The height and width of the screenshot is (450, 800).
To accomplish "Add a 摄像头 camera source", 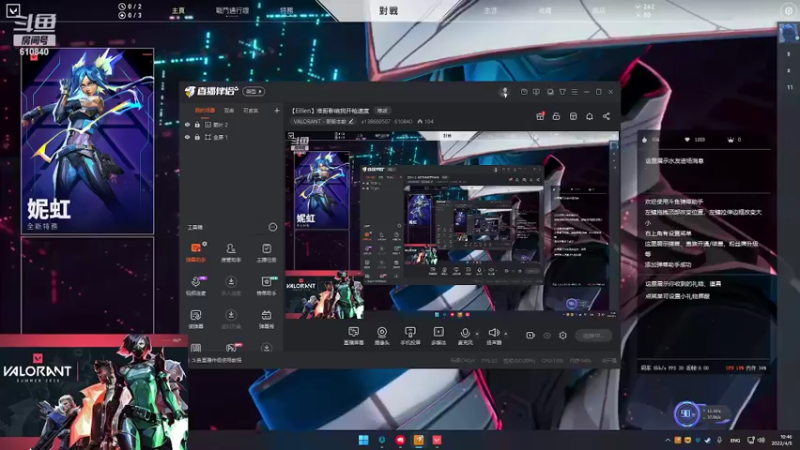I will [382, 336].
